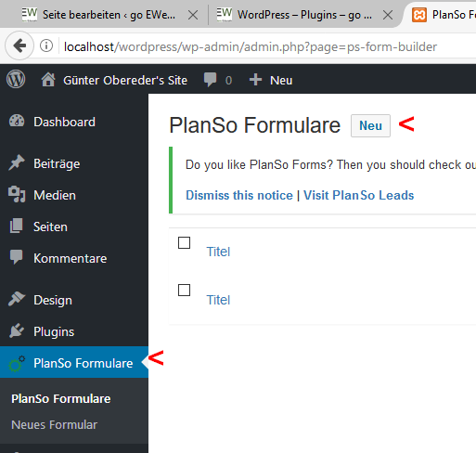Click the browser address bar URL

click(x=251, y=46)
